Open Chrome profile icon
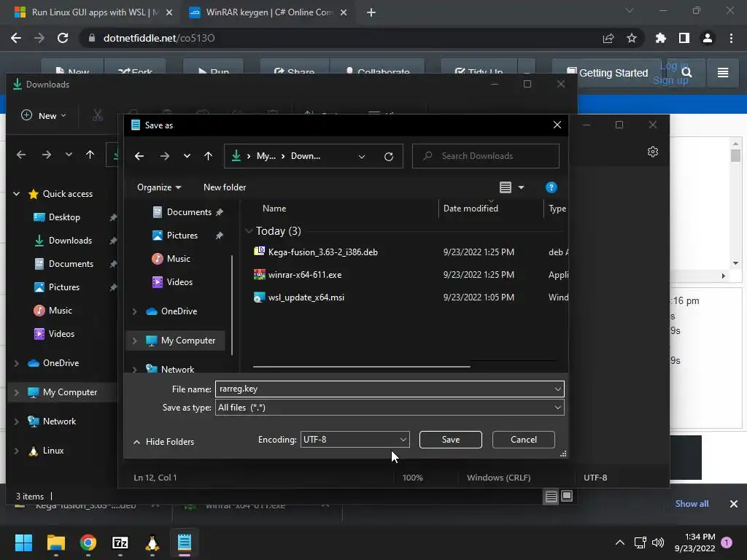Viewport: 747px width, 560px height. coord(708,38)
